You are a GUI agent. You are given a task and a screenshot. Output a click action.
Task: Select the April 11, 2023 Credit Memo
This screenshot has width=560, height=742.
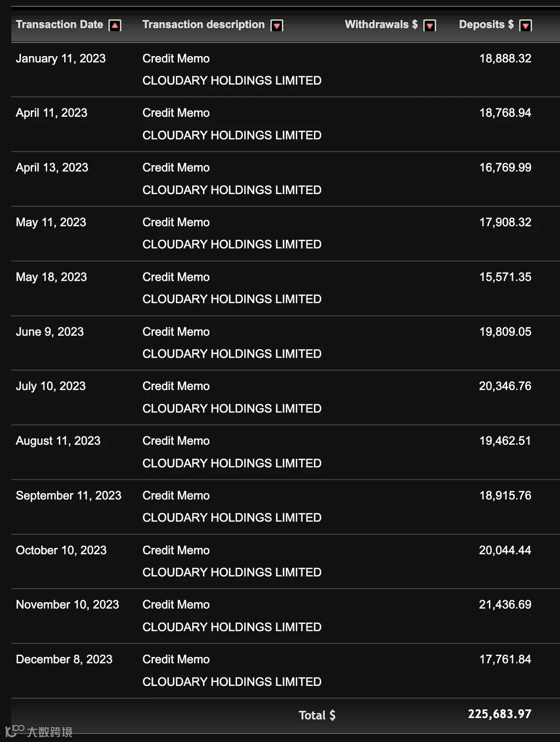pos(176,113)
